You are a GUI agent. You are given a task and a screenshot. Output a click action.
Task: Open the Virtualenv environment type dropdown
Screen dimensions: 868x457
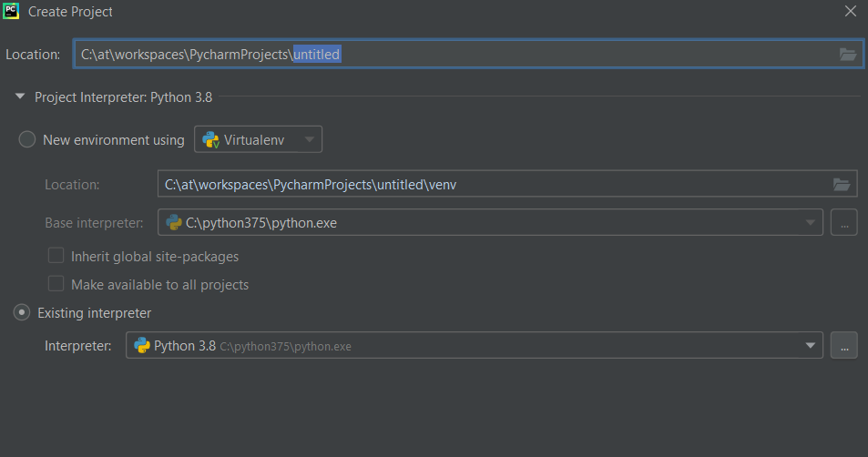coord(258,139)
